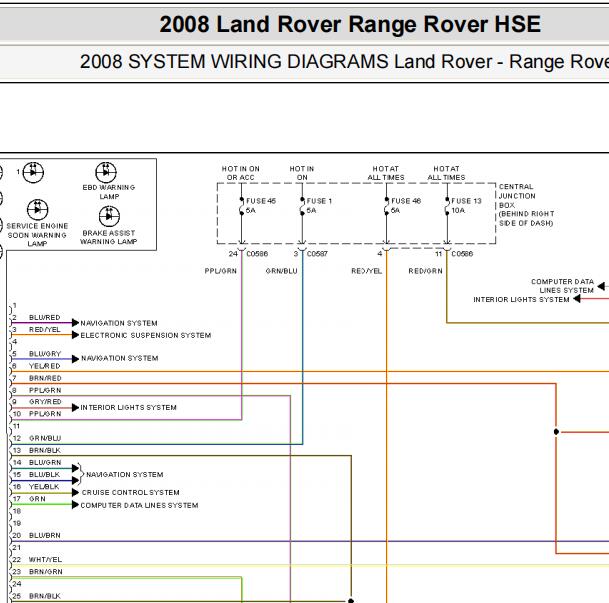Click 'NAVIGATION SYSTEM' beside the BLU/GRY wire

tap(120, 358)
